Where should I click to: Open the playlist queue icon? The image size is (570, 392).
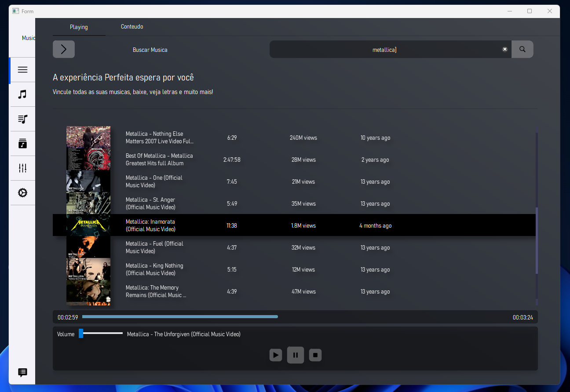[22, 119]
